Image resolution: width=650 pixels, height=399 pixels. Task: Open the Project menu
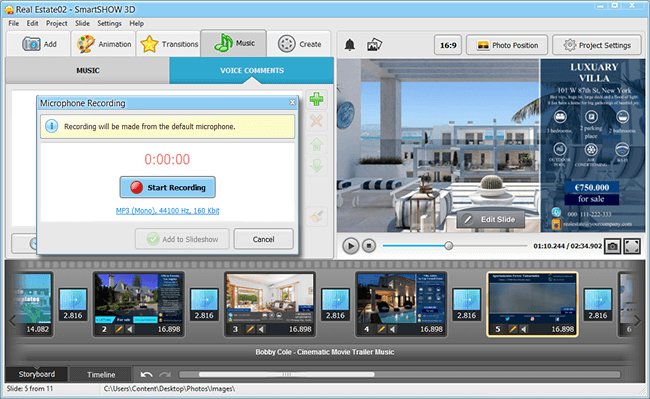(x=56, y=23)
